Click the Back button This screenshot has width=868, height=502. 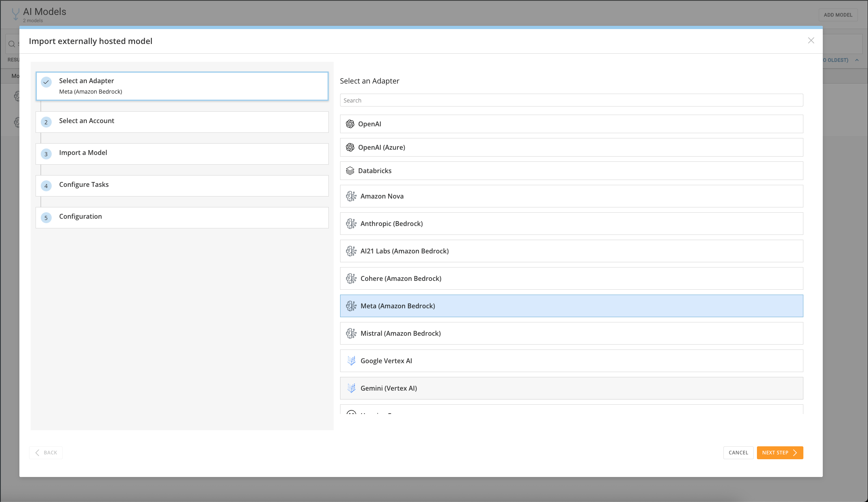click(x=46, y=453)
